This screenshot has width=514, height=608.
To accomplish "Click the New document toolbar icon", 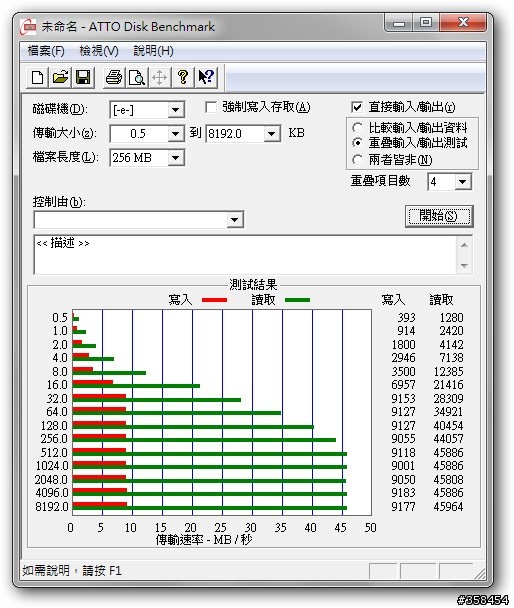I will [x=38, y=78].
